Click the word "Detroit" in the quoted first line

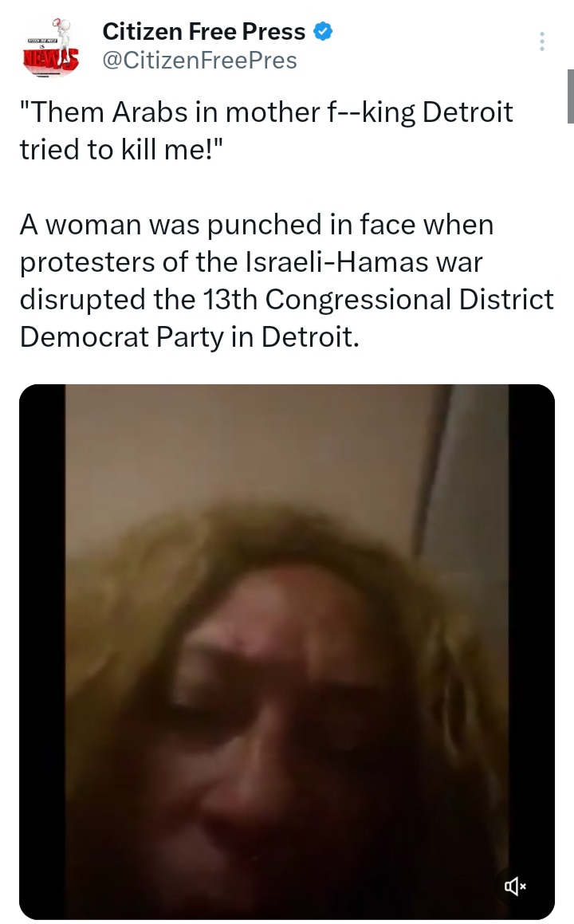coord(467,112)
